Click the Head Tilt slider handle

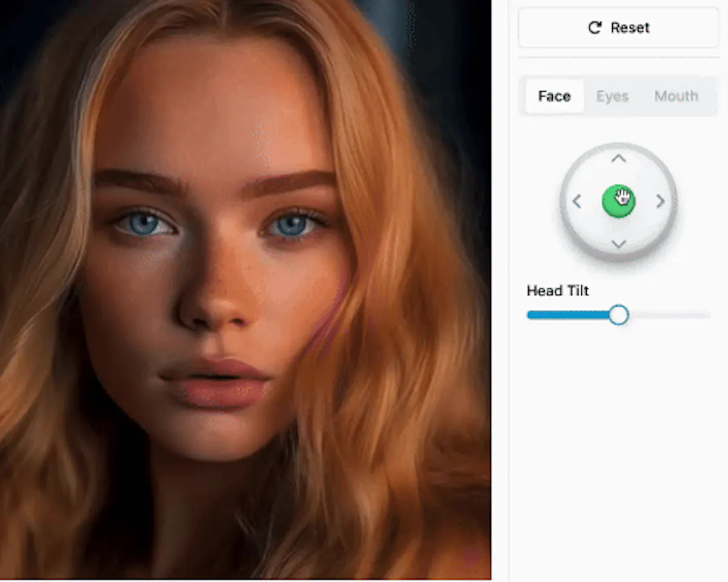click(x=618, y=315)
